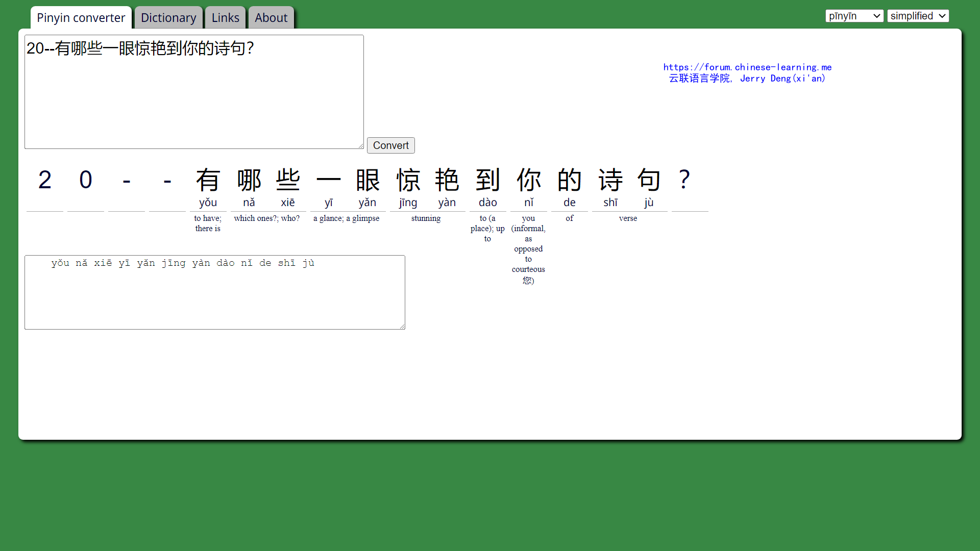Click the definition 'which ones?; who?'
The height and width of the screenshot is (551, 980).
[267, 218]
